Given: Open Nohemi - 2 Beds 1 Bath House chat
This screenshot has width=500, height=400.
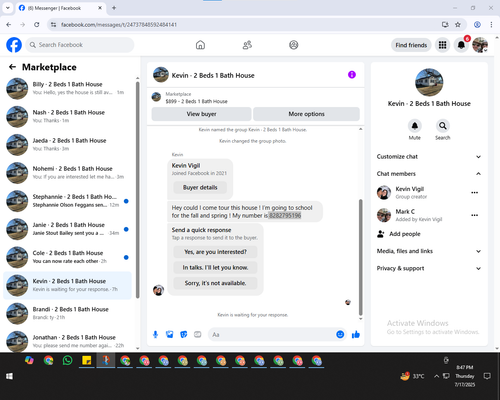Looking at the screenshot, I should [x=68, y=173].
